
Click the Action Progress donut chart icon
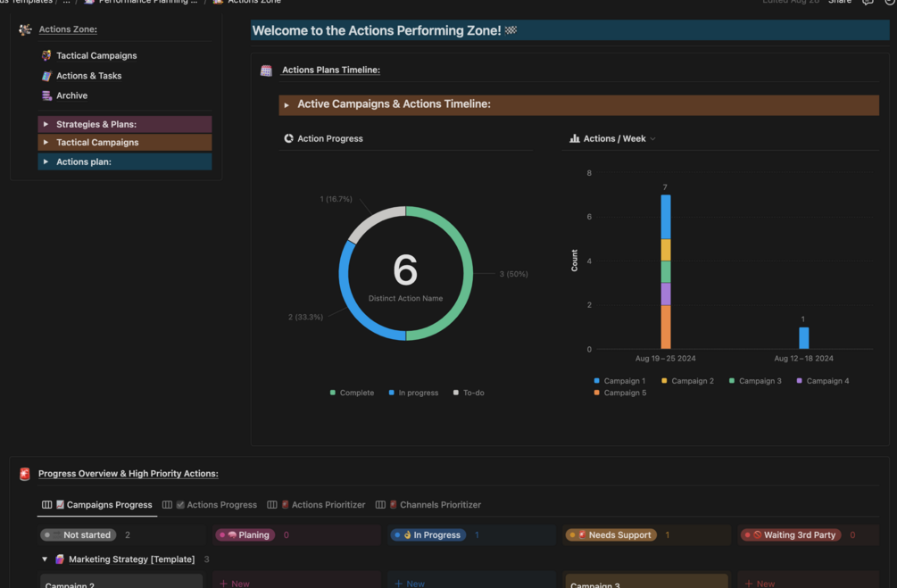click(x=289, y=138)
